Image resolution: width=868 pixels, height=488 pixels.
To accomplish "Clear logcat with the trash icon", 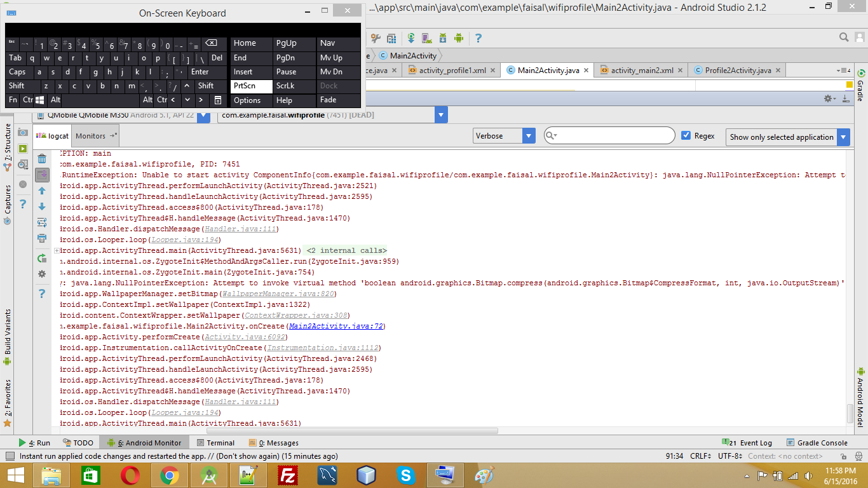I will [42, 159].
